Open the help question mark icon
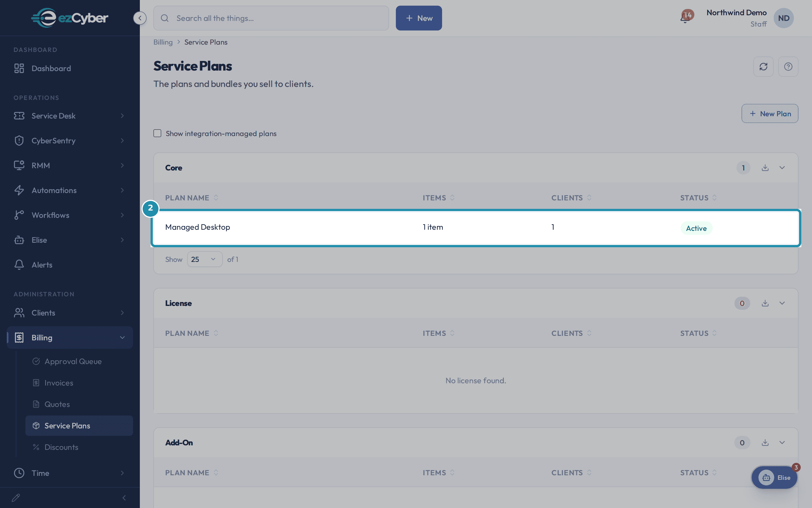Screen dimensions: 812x508 788,67
